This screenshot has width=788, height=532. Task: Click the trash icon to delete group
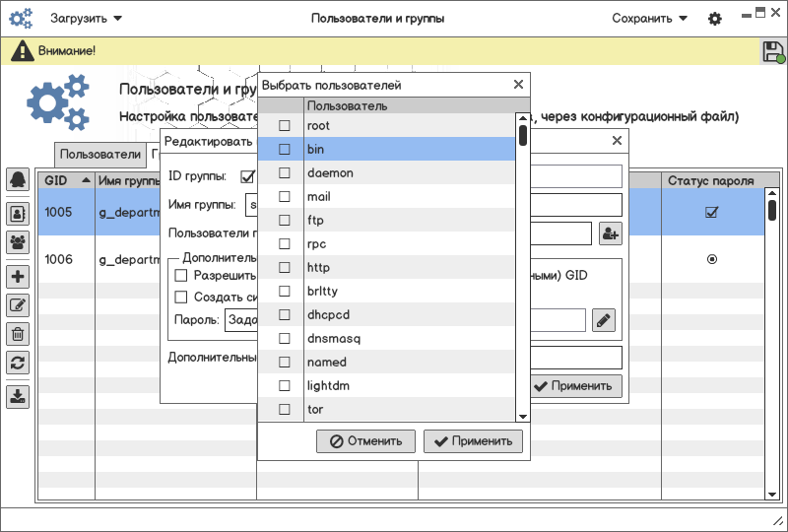pos(18,334)
